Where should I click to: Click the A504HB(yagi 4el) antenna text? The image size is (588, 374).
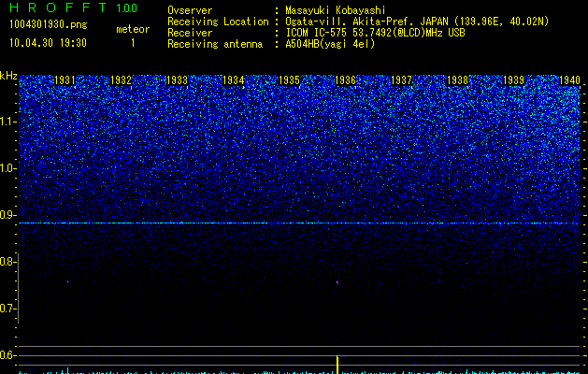click(330, 44)
